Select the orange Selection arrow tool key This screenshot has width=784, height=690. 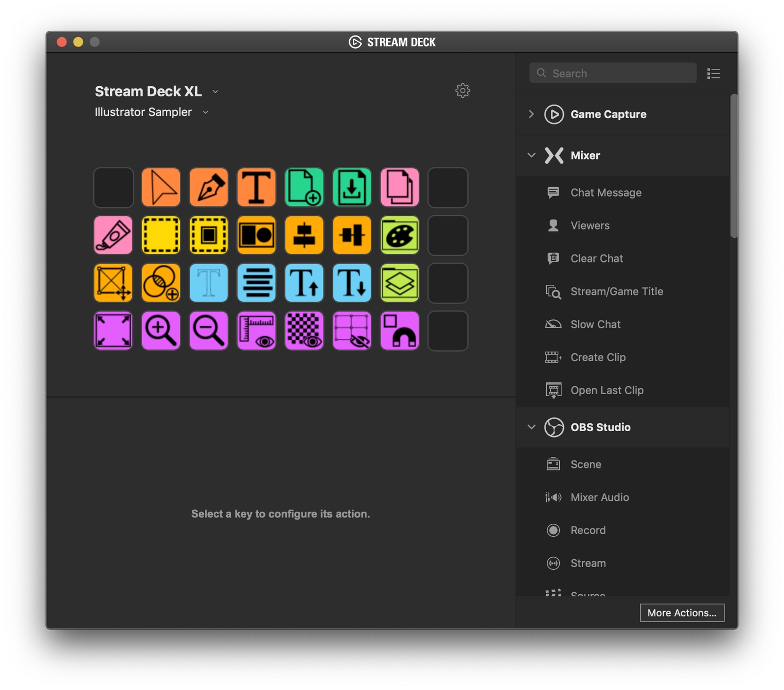[161, 187]
